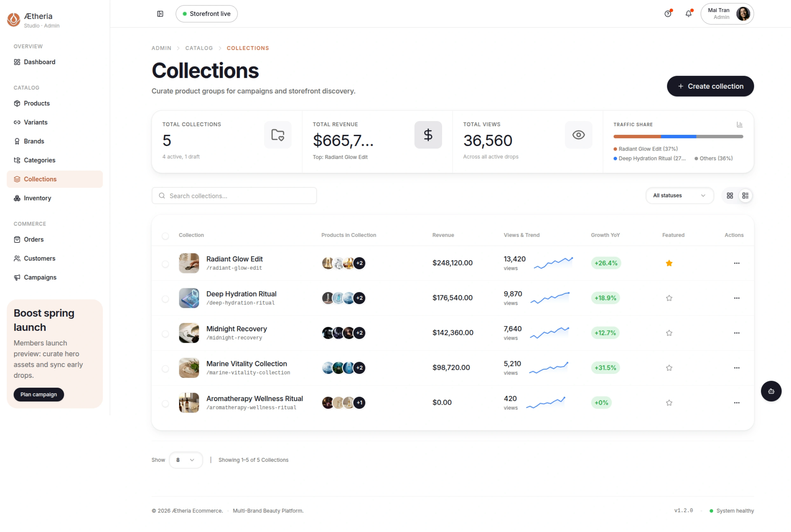Switch to grid view layout
Viewport: 791px width, 532px height.
click(x=730, y=195)
